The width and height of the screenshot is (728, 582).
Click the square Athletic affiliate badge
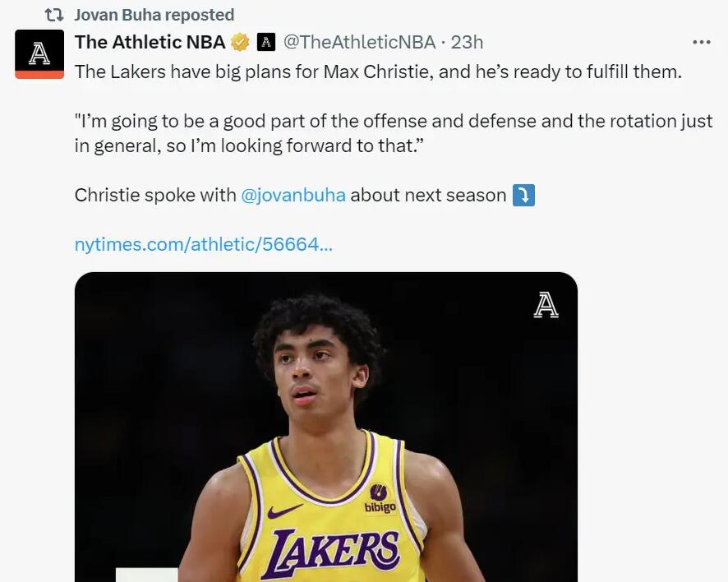coord(265,42)
